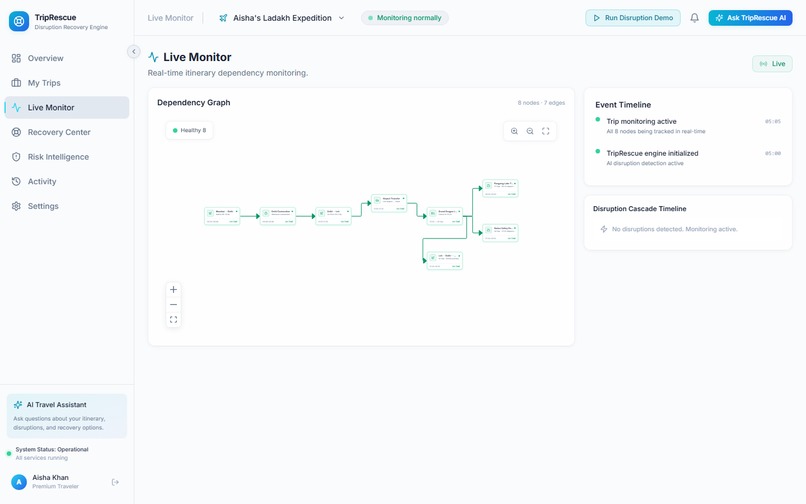Select the Delhi Connection node

278,216
